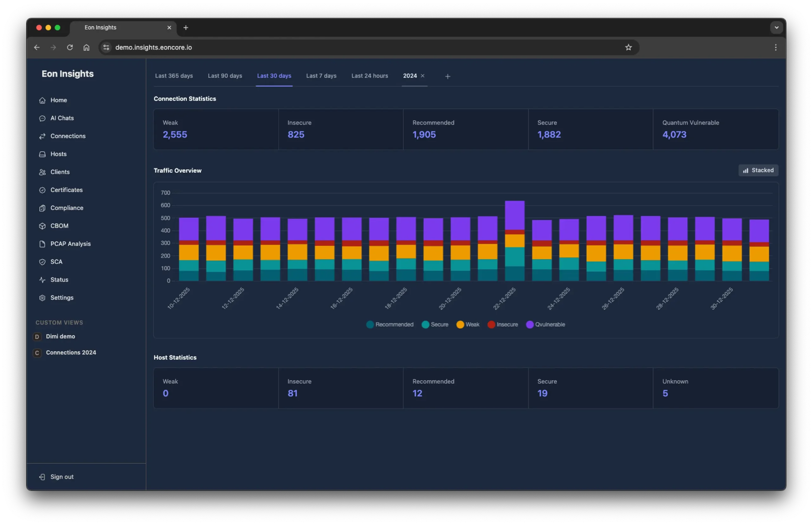Image resolution: width=812 pixels, height=525 pixels.
Task: Hide the Insecure series via legend
Action: click(503, 324)
